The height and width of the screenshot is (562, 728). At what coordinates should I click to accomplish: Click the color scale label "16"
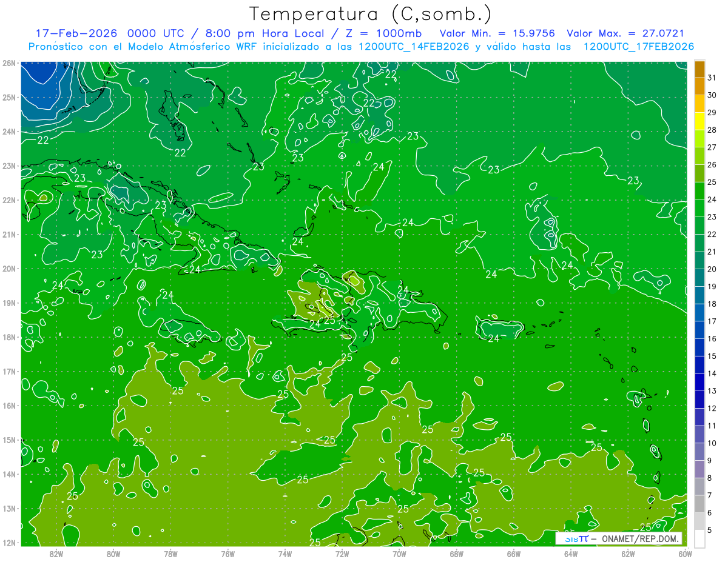[x=712, y=339]
